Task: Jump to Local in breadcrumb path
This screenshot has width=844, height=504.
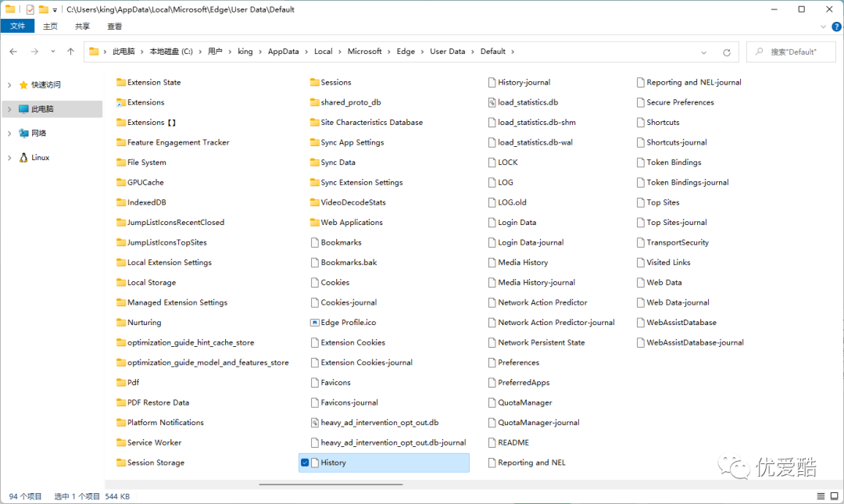Action: coord(323,51)
